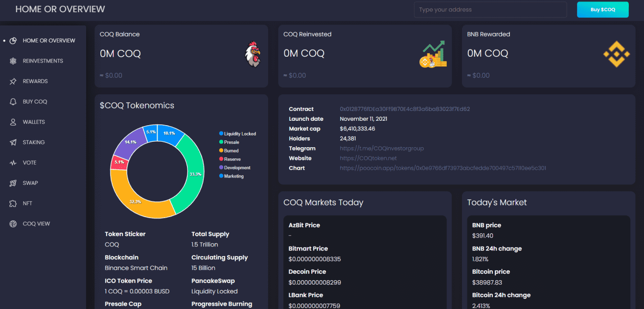
Task: Click the COQ Markets Today heading
Action: click(x=323, y=202)
